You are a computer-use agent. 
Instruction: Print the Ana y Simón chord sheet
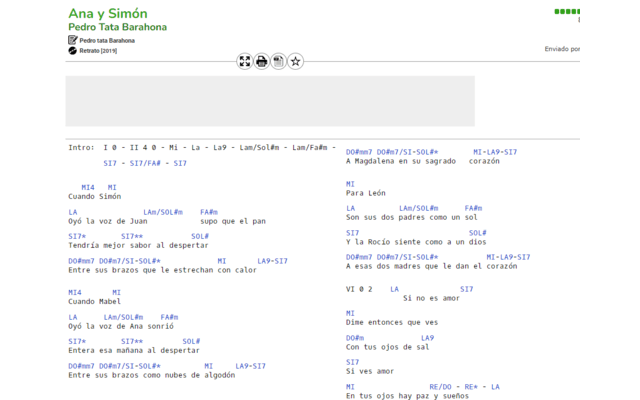(x=262, y=62)
